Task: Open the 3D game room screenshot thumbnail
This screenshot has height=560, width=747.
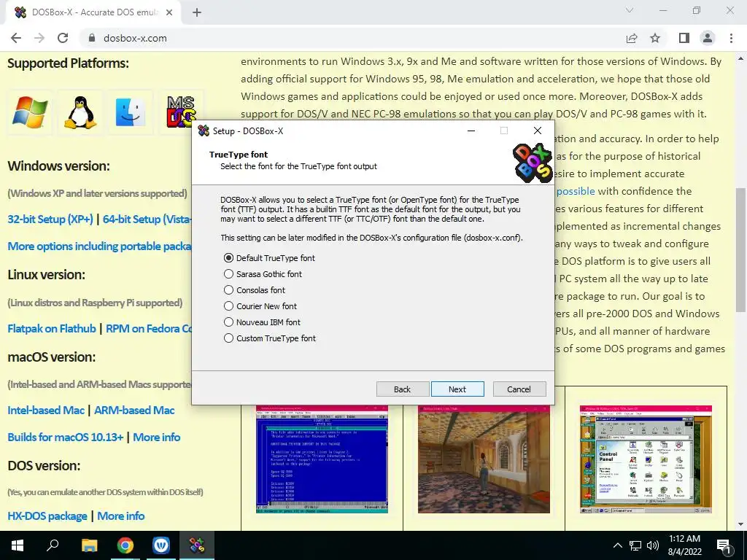Action: [484, 459]
